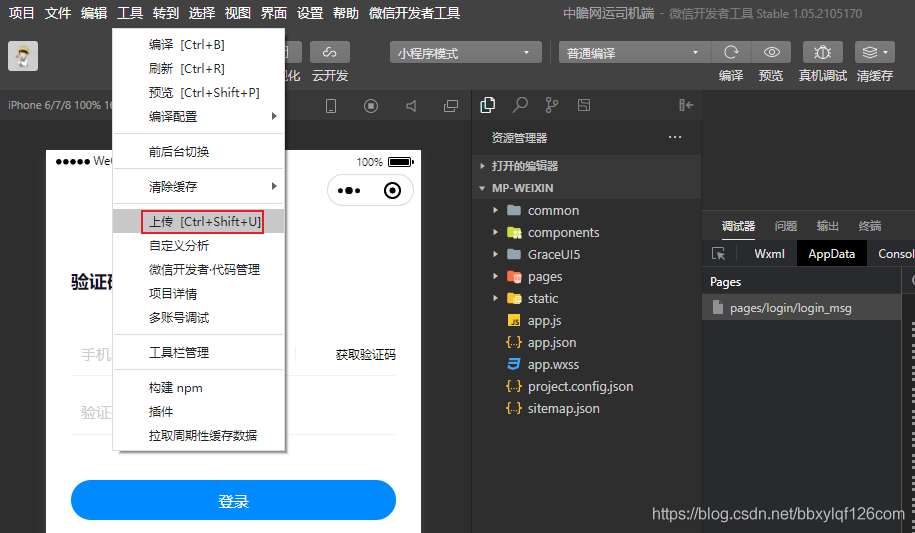Click the mini program capsule menu dots

pyautogui.click(x=349, y=190)
